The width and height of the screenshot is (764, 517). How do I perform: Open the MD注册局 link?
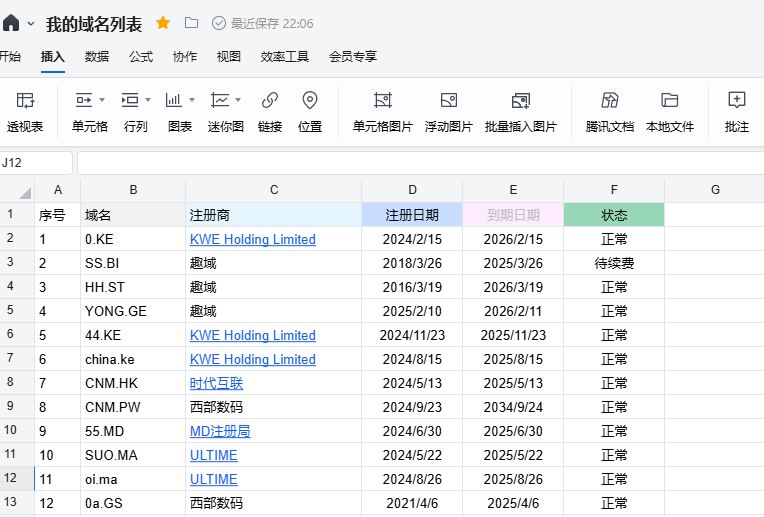220,431
